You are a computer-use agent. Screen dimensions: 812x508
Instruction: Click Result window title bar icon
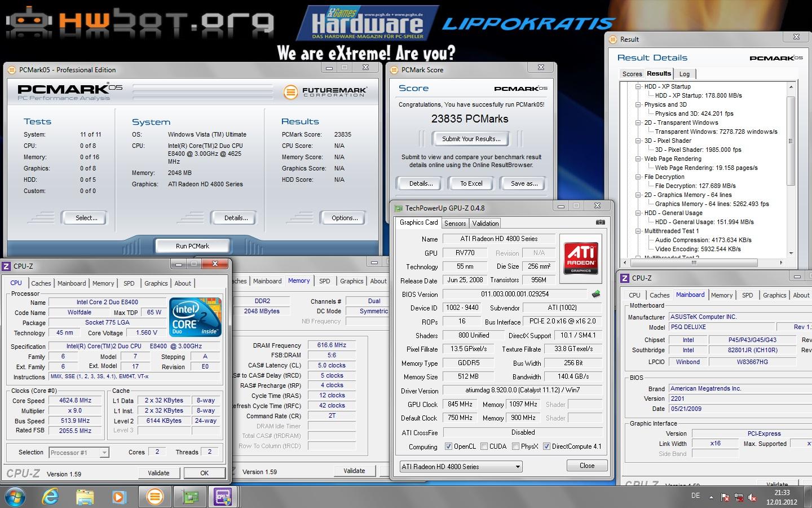point(613,39)
